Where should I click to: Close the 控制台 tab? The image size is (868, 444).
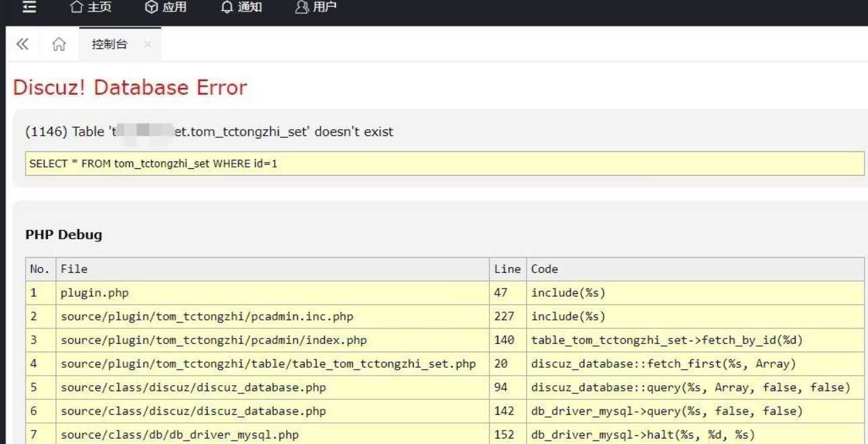pyautogui.click(x=147, y=45)
